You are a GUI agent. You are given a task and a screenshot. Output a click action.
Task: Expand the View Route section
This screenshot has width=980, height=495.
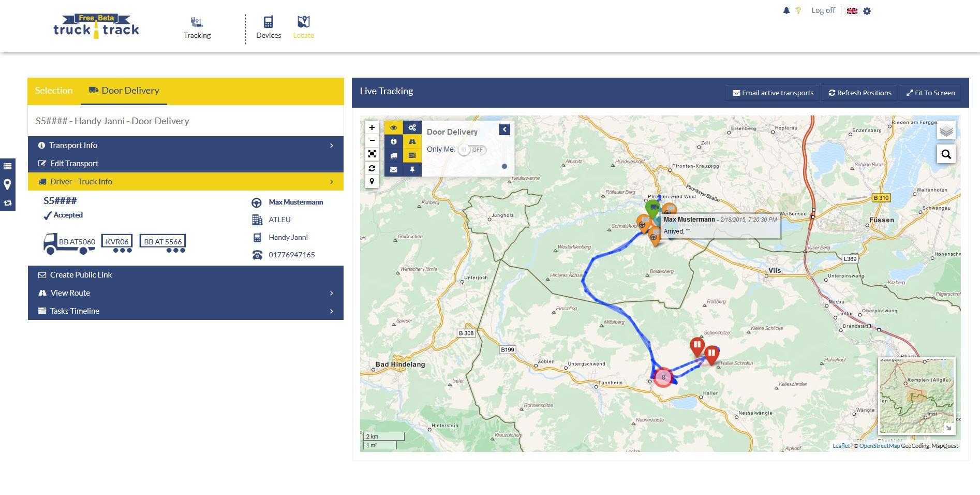coord(186,293)
